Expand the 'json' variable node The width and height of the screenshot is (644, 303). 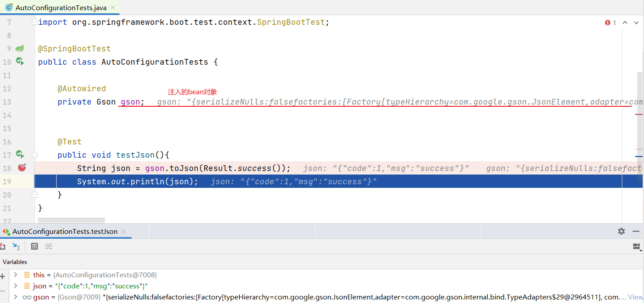coord(15,286)
